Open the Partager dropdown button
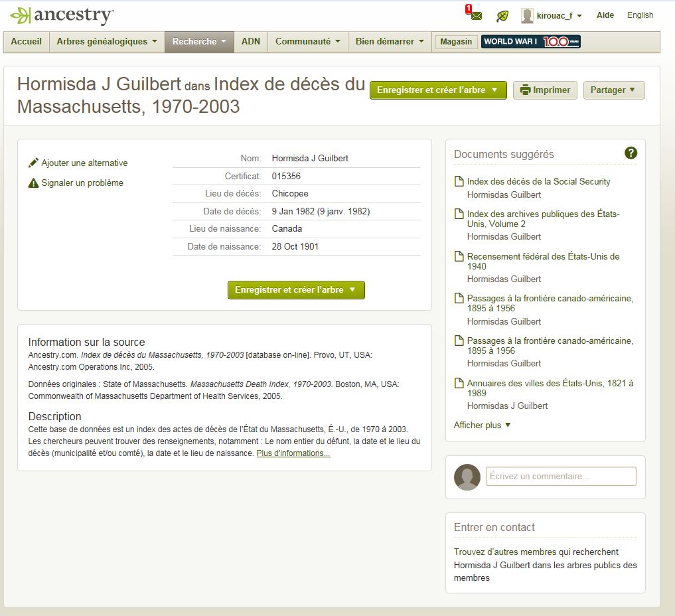 [x=614, y=90]
